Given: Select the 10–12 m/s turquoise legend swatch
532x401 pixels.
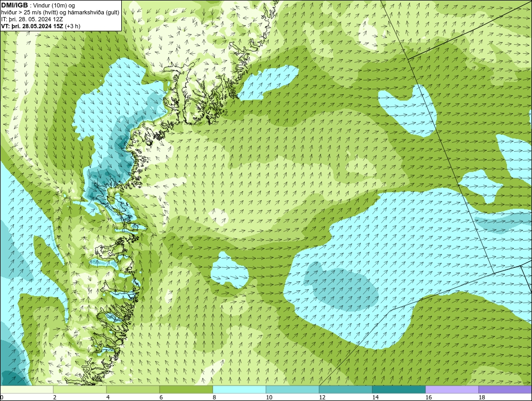Looking at the screenshot, I should click(x=293, y=389).
